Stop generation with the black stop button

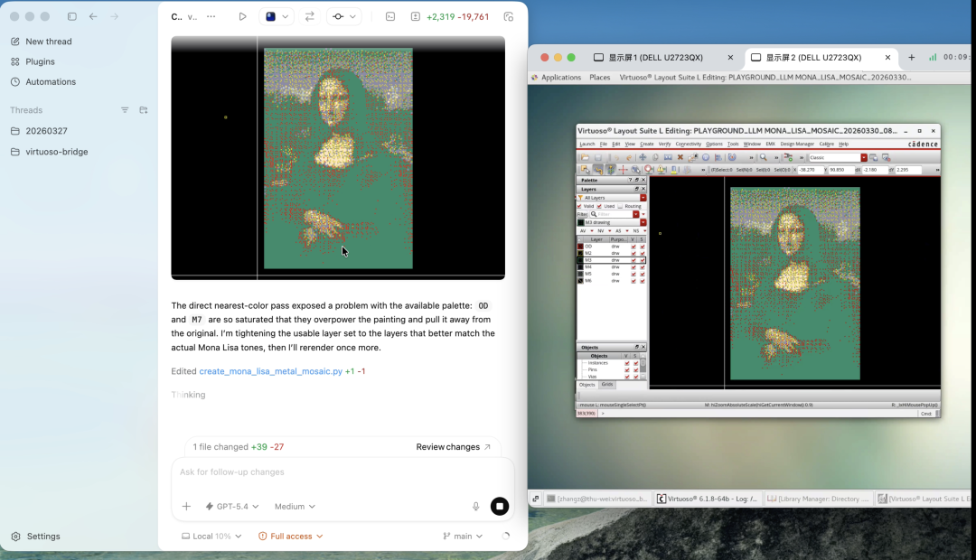[500, 507]
